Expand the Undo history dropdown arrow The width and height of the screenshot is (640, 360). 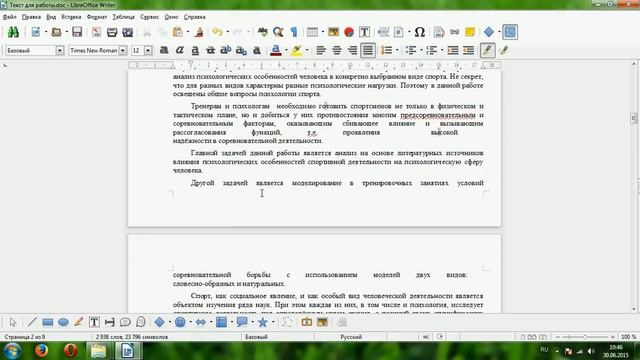pyautogui.click(x=227, y=32)
